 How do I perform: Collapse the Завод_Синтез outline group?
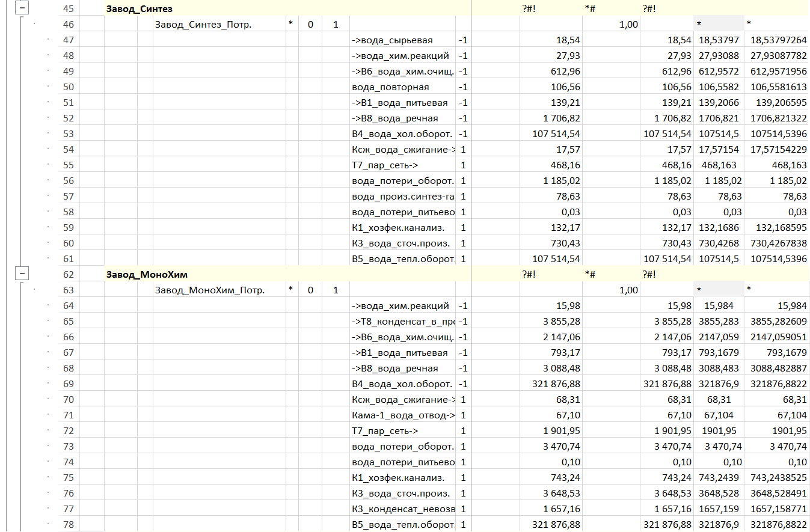(x=22, y=9)
